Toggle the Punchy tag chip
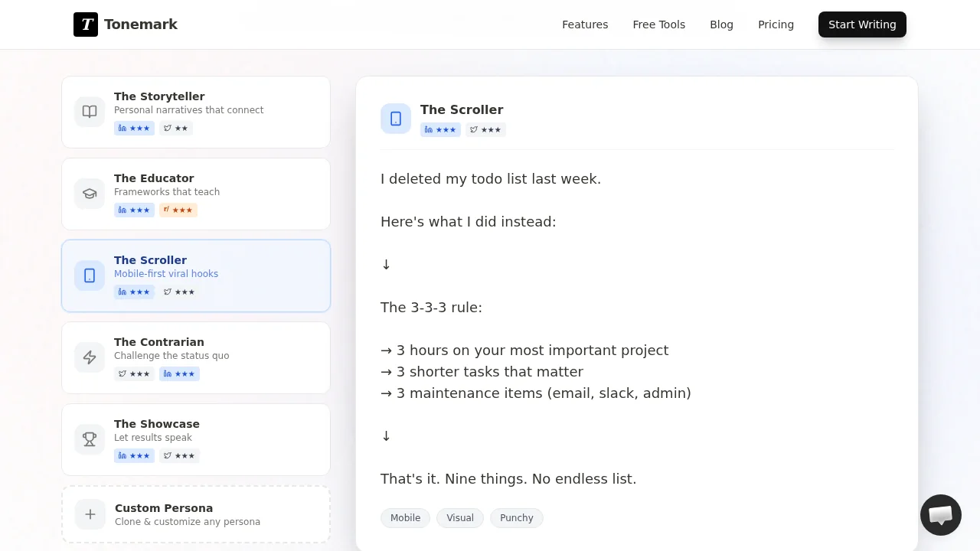This screenshot has width=980, height=551. pyautogui.click(x=517, y=518)
